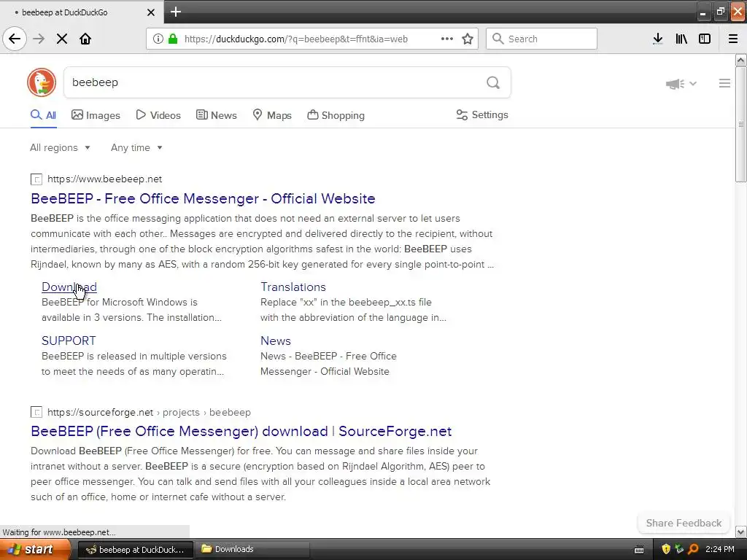Click the orange magnifier tray icon
747x560 pixels.
tap(693, 549)
